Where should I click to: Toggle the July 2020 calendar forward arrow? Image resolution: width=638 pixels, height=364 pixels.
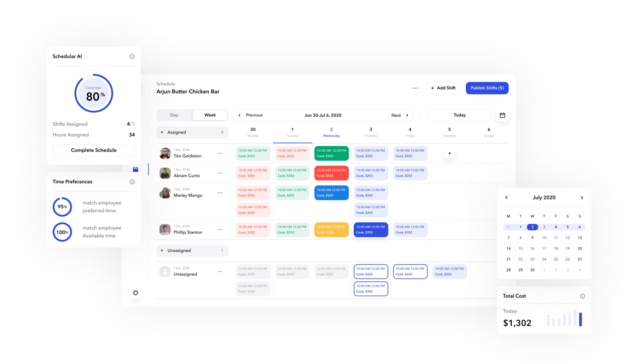[x=582, y=197]
